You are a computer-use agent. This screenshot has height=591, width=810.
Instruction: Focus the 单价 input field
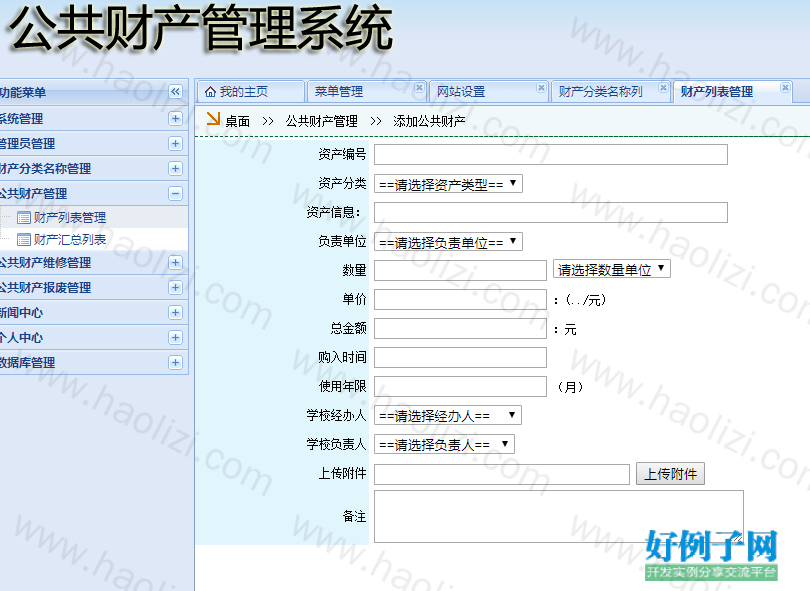coord(460,300)
